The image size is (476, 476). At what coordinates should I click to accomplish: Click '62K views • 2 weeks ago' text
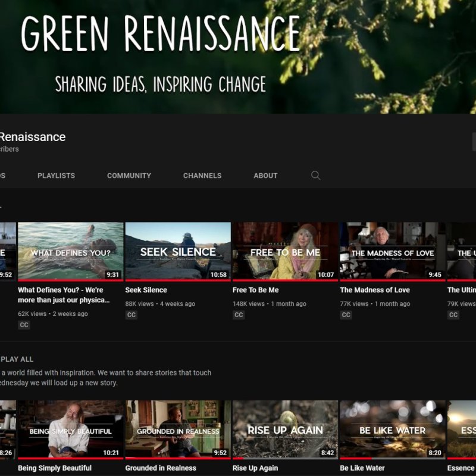53,314
